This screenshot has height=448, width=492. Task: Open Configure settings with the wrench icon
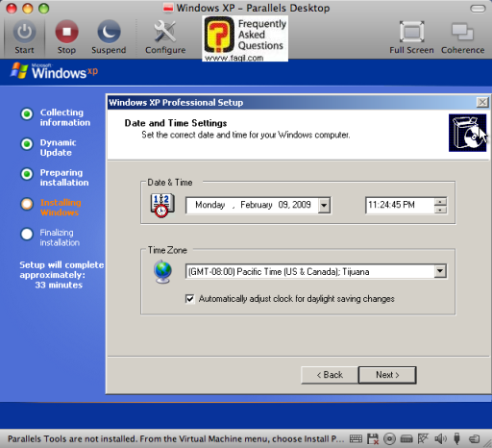coord(165,37)
